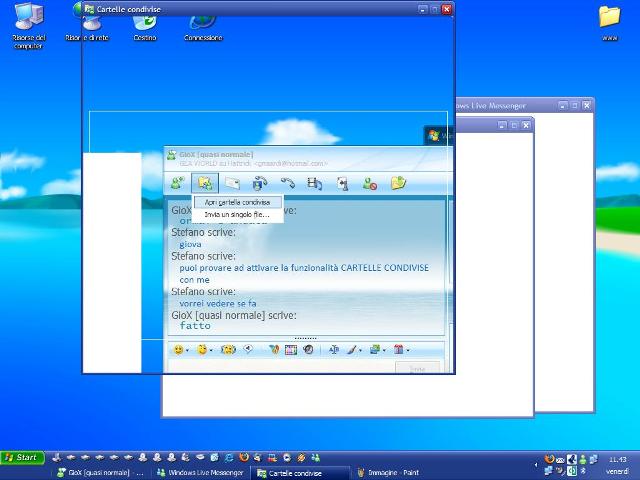Click the envelope send email icon
The image size is (640, 480).
[x=232, y=183]
